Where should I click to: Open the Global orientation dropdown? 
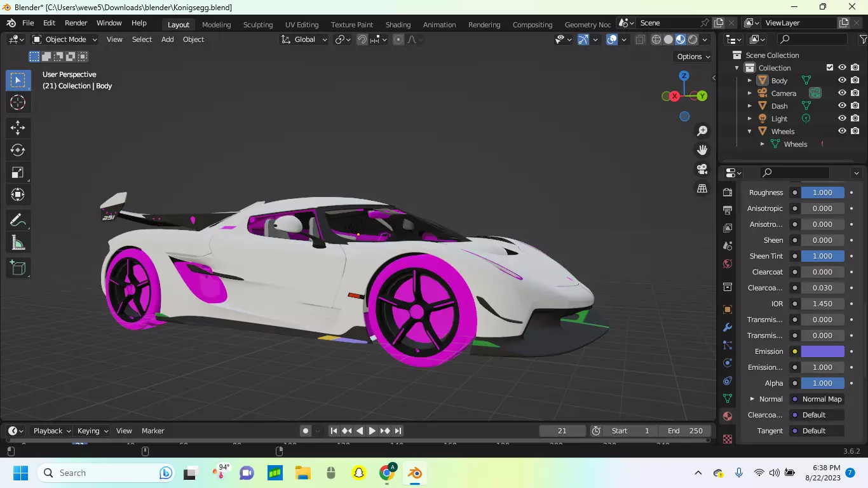(304, 39)
